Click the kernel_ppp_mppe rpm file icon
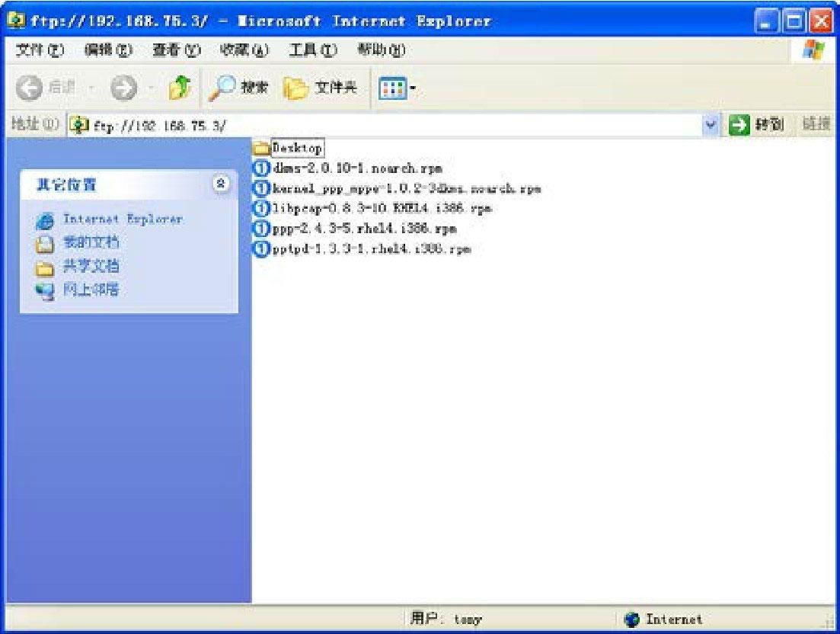This screenshot has height=634, width=840. [261, 189]
